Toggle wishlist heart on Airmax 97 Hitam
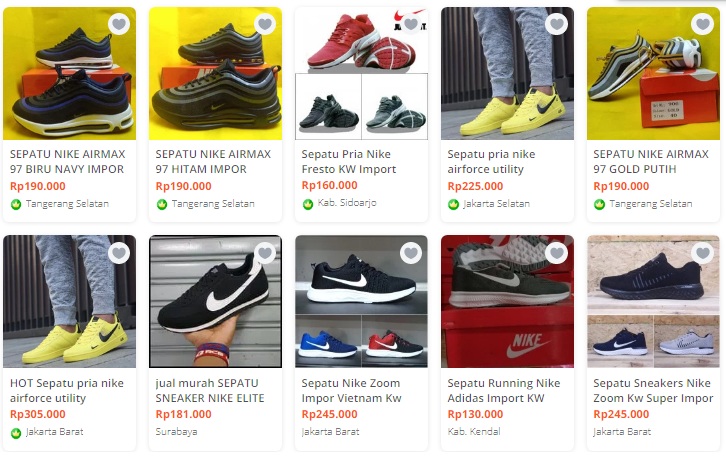Image resolution: width=726 pixels, height=460 pixels. click(x=265, y=24)
